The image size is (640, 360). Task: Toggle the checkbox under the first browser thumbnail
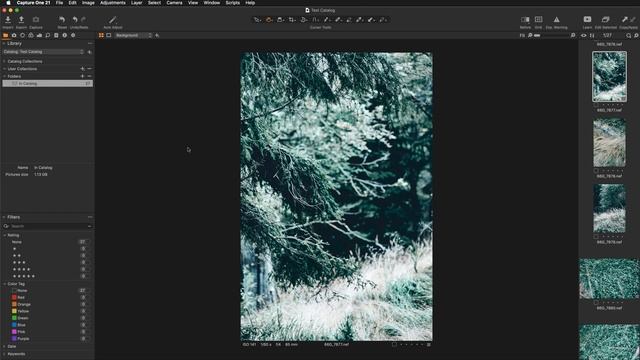pyautogui.click(x=596, y=105)
